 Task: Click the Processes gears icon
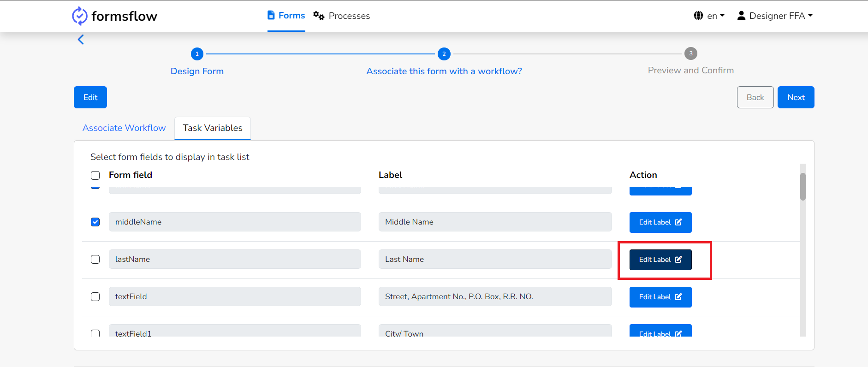[x=319, y=16]
